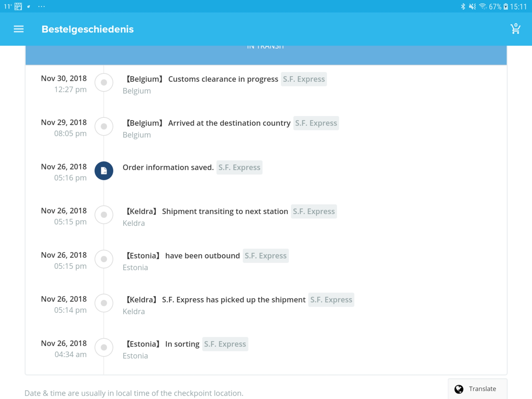Click S.F. Express tag beside Customs clearance
This screenshot has width=532, height=399.
[x=304, y=79]
